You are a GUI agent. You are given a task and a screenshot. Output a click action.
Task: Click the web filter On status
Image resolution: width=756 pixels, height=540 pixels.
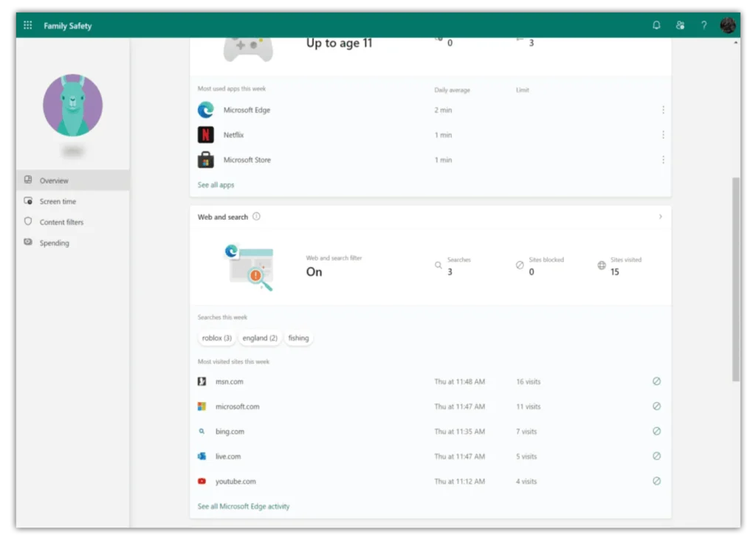(315, 271)
